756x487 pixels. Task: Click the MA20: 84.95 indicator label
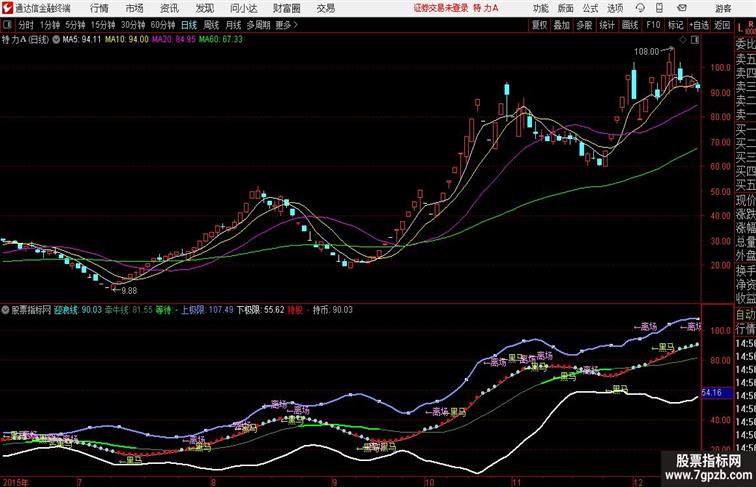point(174,40)
